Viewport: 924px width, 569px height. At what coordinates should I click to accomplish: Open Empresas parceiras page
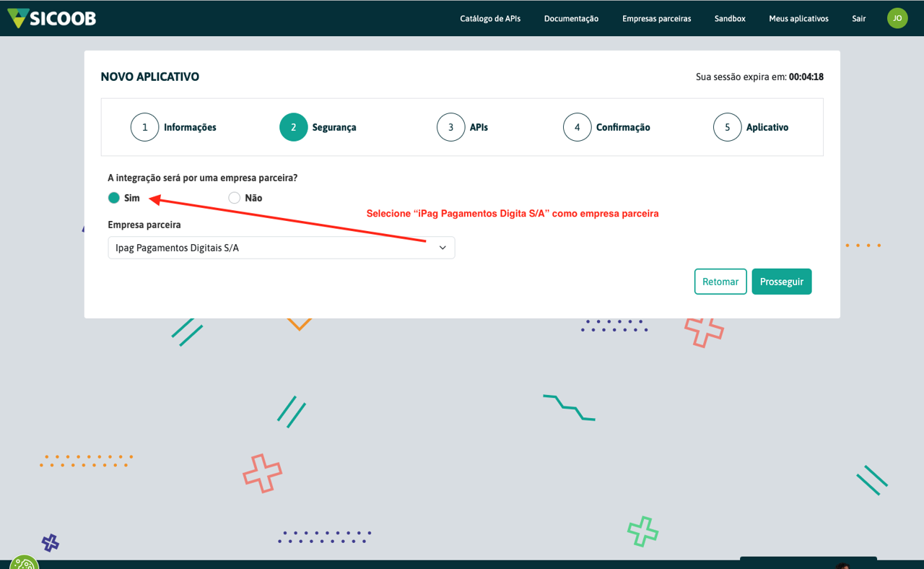coord(656,19)
